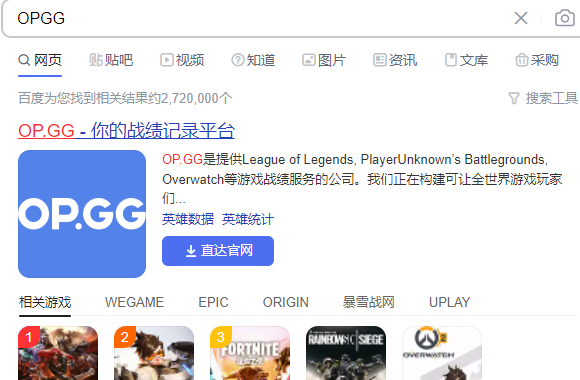
Task: Select the 网页 tab
Action: point(40,60)
